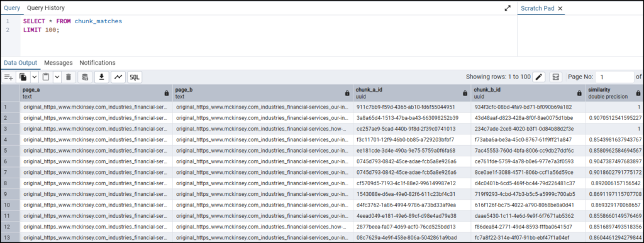Click inside the Scratch Pad text area

click(580, 36)
